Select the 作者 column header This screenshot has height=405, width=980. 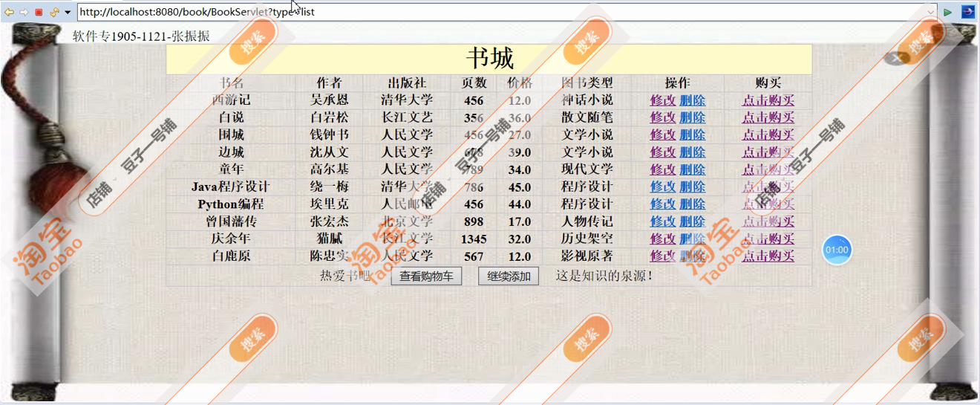[x=328, y=83]
